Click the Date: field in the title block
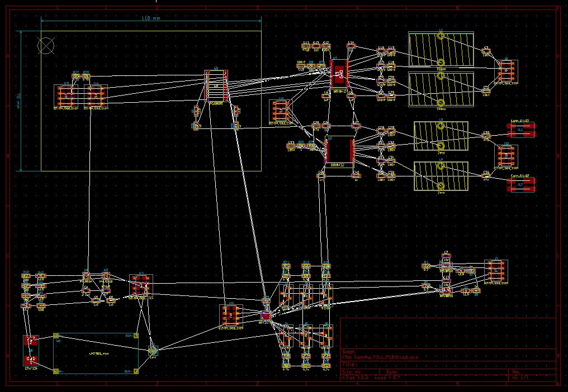The image size is (568, 392). 392,372
